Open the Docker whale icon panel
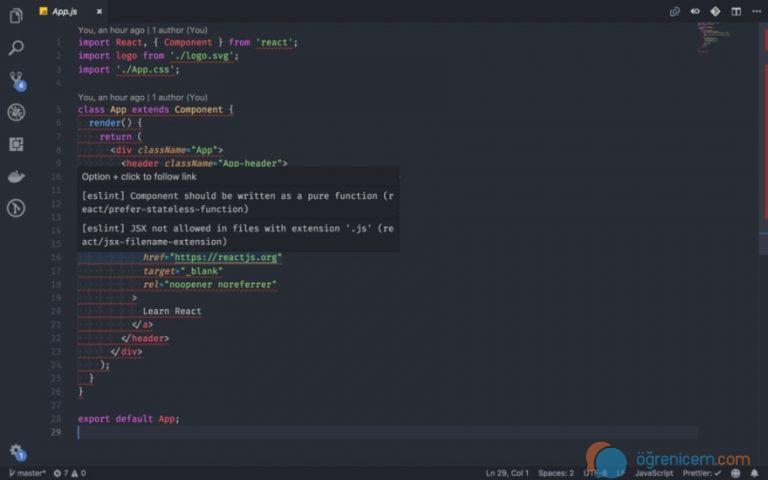Screen dimensions: 768x480 [x=16, y=176]
